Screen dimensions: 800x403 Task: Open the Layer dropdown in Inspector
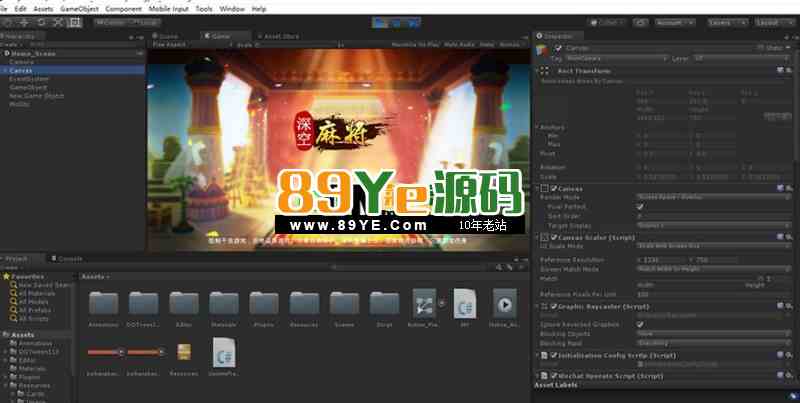point(741,59)
